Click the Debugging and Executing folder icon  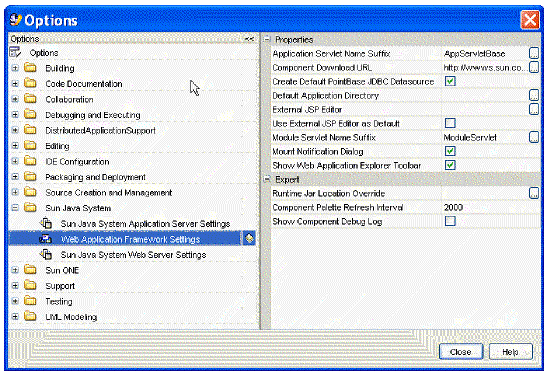pos(30,114)
